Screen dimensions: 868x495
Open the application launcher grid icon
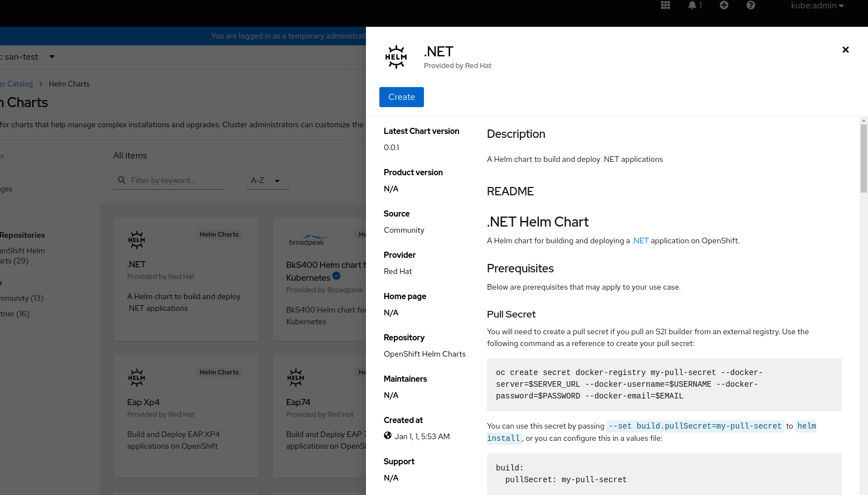click(x=666, y=6)
